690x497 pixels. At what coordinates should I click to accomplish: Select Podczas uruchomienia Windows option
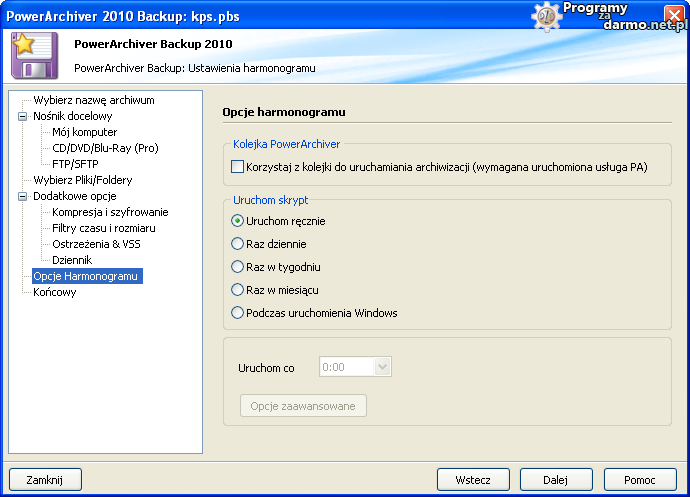238,313
